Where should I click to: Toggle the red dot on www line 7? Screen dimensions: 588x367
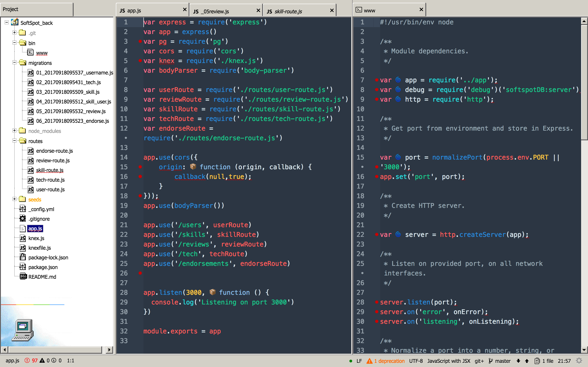(x=377, y=80)
